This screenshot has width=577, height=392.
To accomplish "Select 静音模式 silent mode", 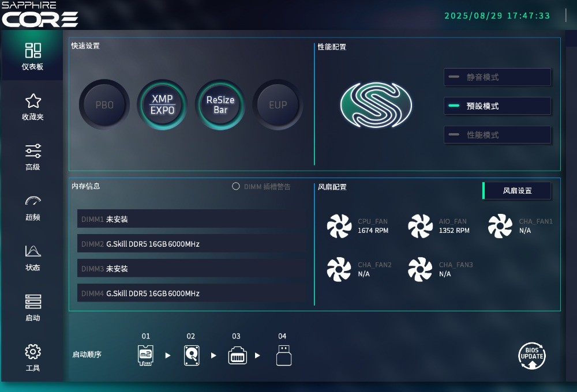I will pos(497,77).
